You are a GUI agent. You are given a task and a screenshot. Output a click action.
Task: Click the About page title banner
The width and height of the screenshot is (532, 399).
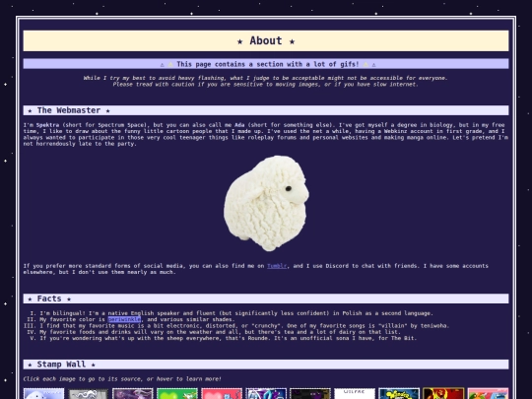tap(266, 40)
